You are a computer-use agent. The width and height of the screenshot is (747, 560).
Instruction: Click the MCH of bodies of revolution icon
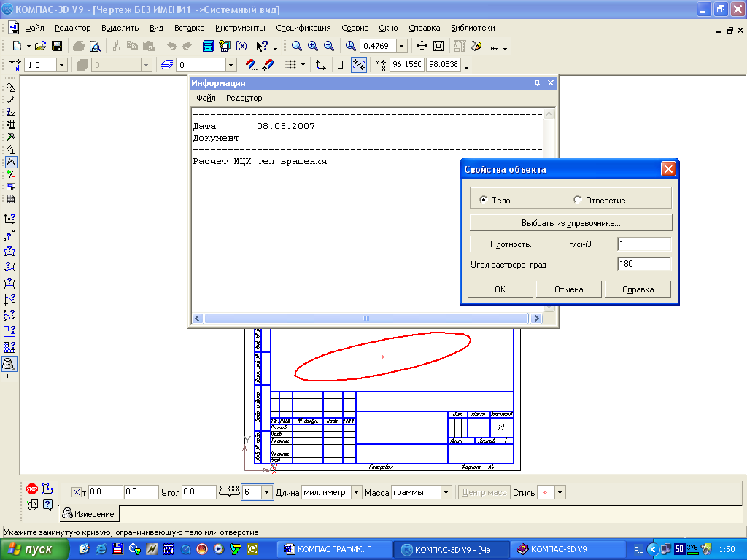click(x=9, y=364)
